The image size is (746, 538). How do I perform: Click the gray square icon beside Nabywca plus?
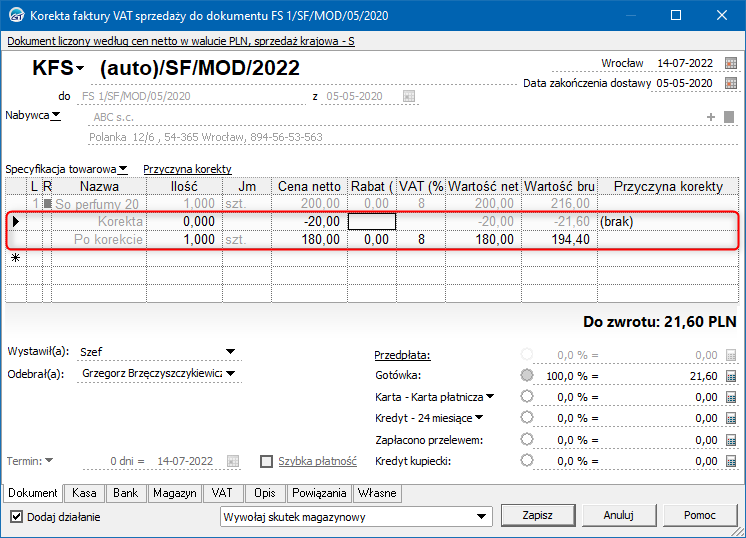coord(729,117)
